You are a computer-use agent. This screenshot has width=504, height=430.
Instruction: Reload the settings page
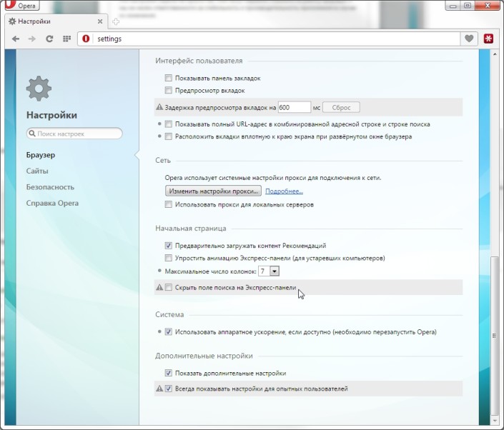[49, 39]
